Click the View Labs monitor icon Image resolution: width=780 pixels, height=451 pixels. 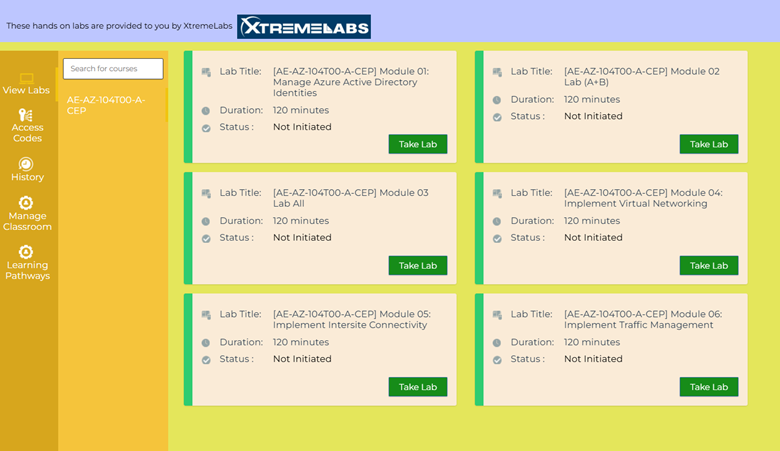pyautogui.click(x=27, y=78)
